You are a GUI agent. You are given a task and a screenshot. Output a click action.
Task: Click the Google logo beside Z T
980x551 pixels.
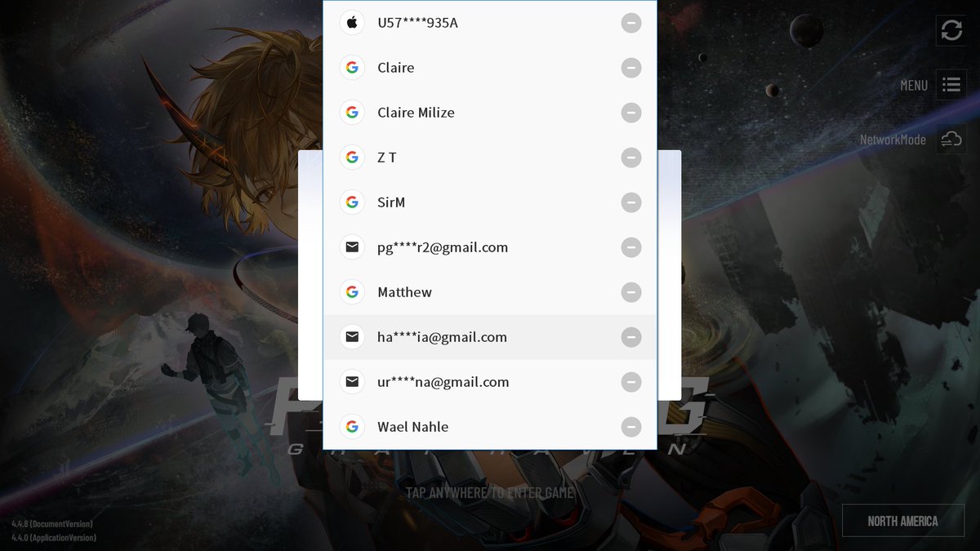pos(352,158)
